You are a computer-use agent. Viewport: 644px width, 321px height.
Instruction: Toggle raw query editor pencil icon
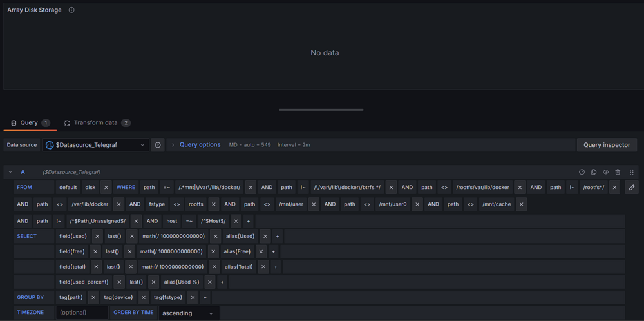[x=632, y=188]
